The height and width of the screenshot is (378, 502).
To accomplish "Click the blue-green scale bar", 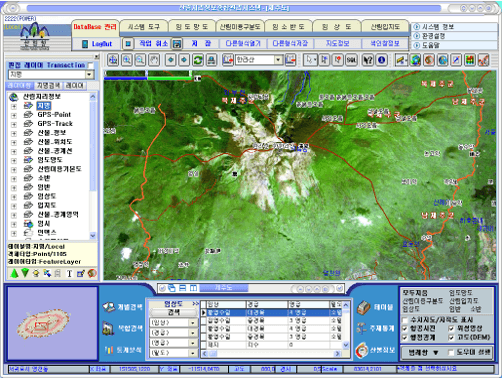I will coord(148,78).
